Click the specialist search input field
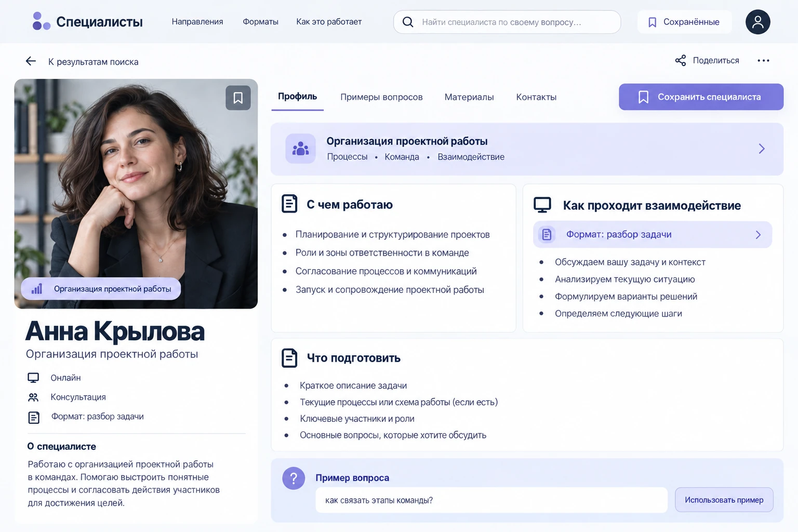 [507, 22]
